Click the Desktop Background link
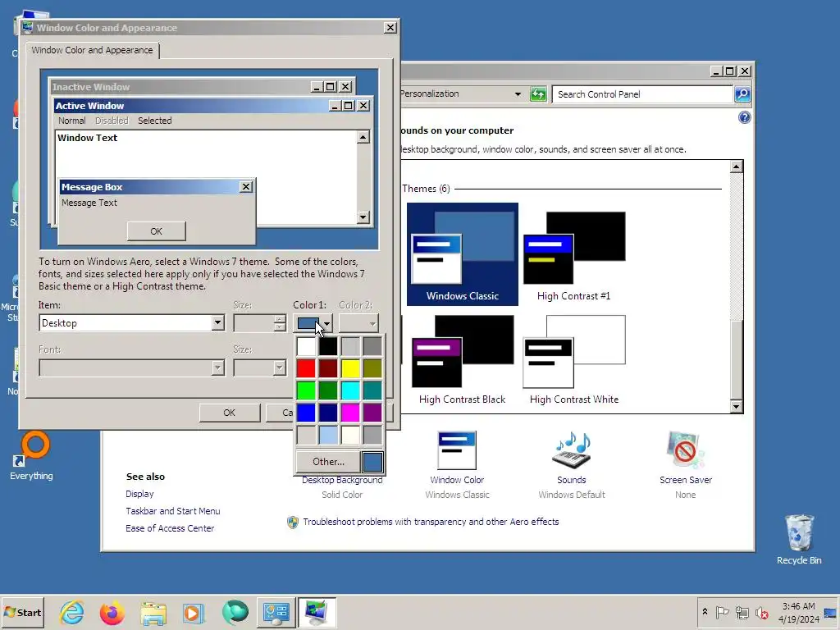840x630 pixels. pos(342,480)
